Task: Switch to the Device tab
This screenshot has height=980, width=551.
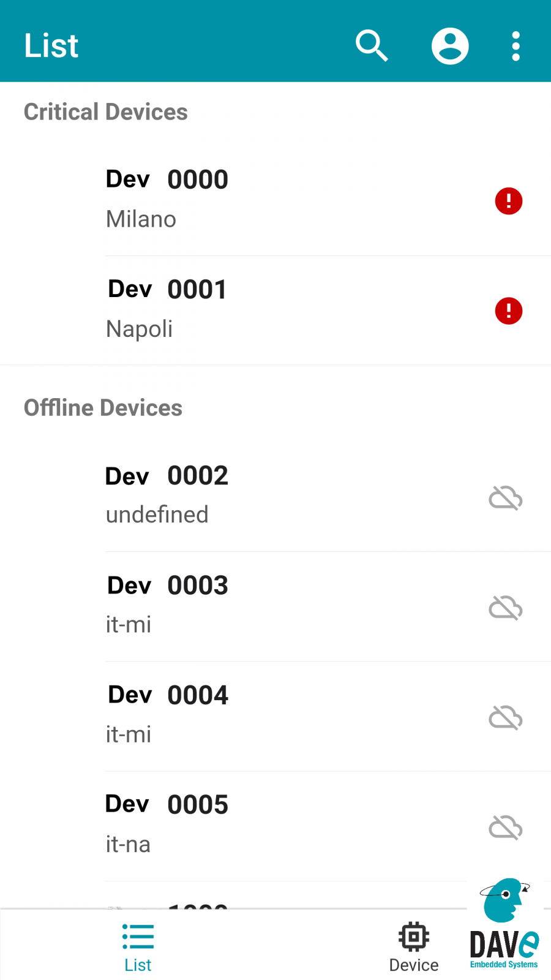Action: (x=414, y=948)
